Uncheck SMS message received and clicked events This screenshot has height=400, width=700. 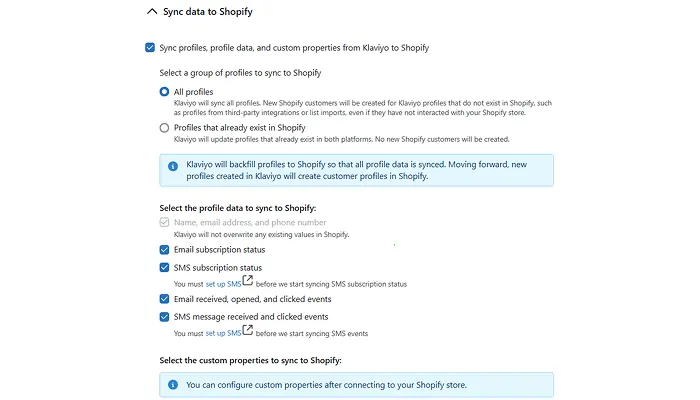coord(165,317)
